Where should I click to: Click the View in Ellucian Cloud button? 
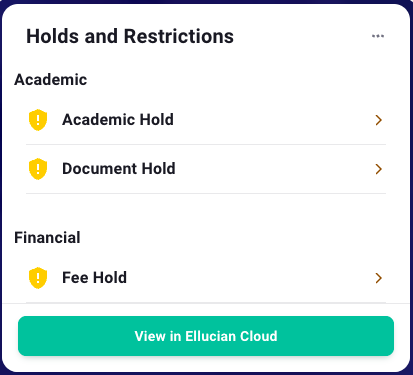[x=206, y=336]
